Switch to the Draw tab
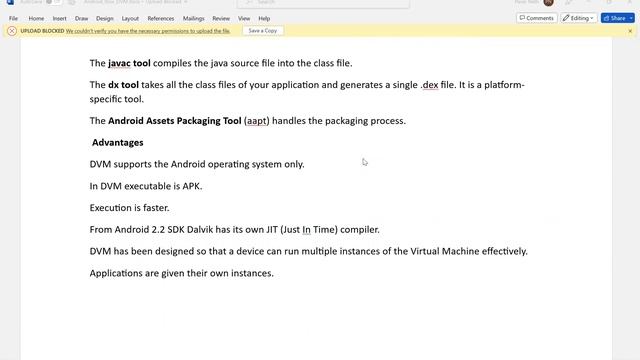This screenshot has width=640, height=360. point(82,18)
